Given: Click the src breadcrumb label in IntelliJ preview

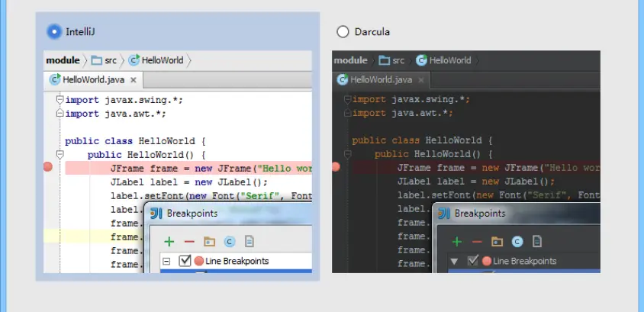Looking at the screenshot, I should pos(111,61).
